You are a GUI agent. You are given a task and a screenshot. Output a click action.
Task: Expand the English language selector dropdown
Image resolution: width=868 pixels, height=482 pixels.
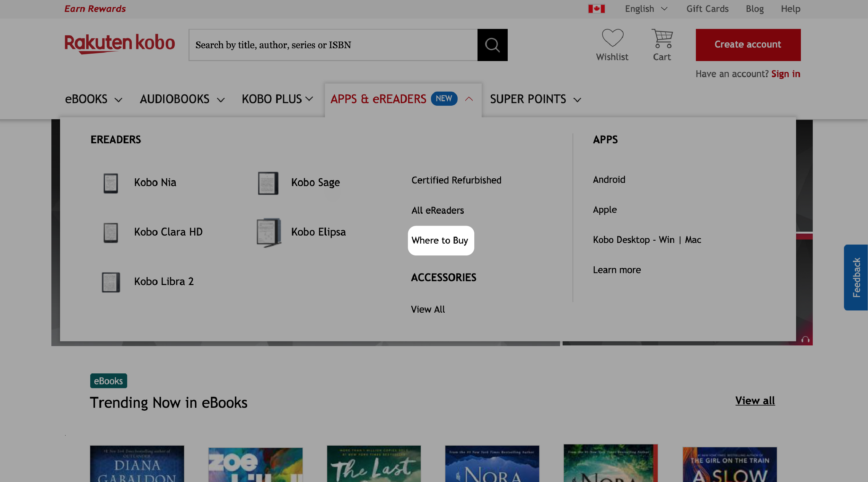[x=646, y=8]
